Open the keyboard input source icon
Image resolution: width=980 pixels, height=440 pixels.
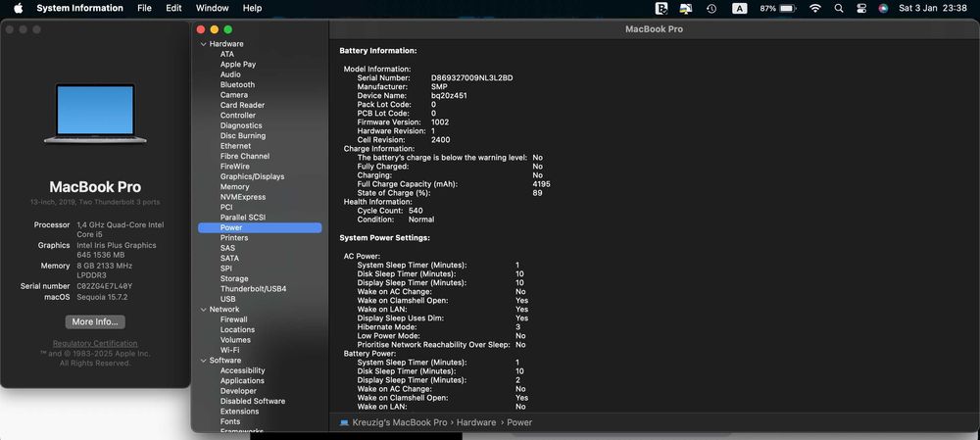[739, 8]
